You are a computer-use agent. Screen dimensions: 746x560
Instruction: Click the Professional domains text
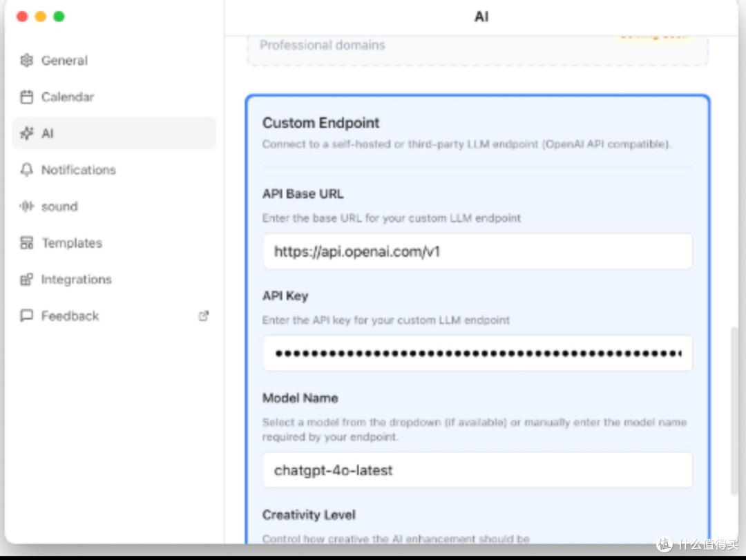click(x=322, y=45)
